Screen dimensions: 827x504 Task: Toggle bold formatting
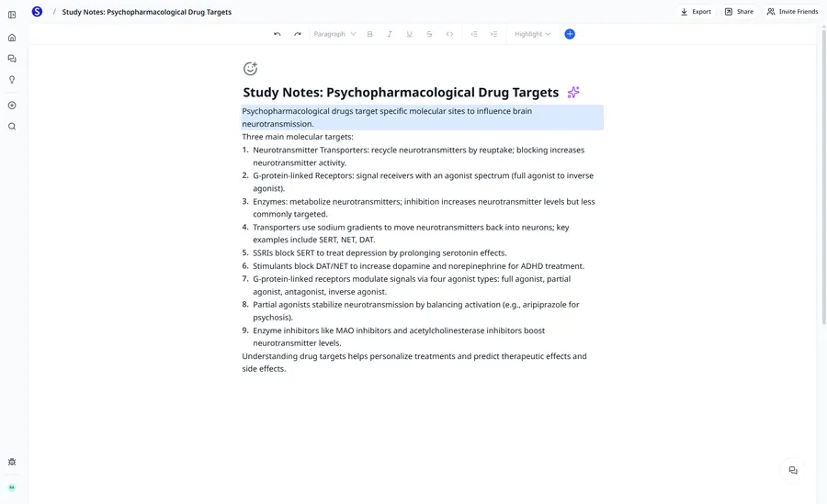tap(370, 34)
